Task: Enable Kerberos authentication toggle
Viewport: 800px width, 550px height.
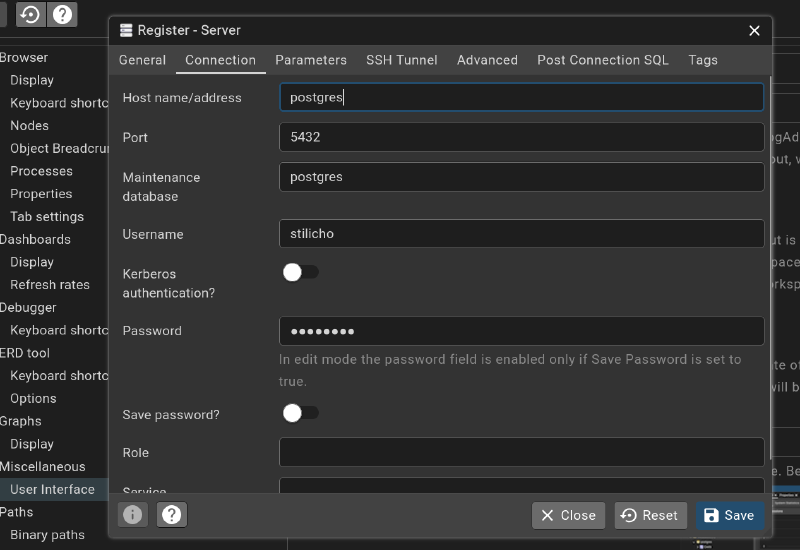Action: click(300, 272)
